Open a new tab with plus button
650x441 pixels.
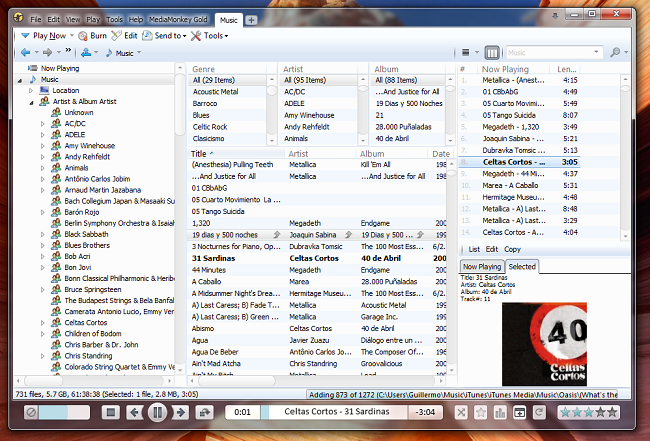pos(251,19)
